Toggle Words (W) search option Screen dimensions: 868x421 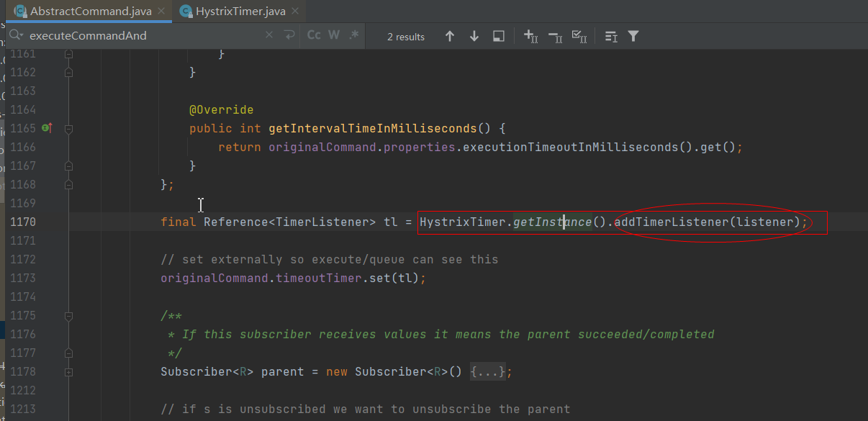point(334,35)
